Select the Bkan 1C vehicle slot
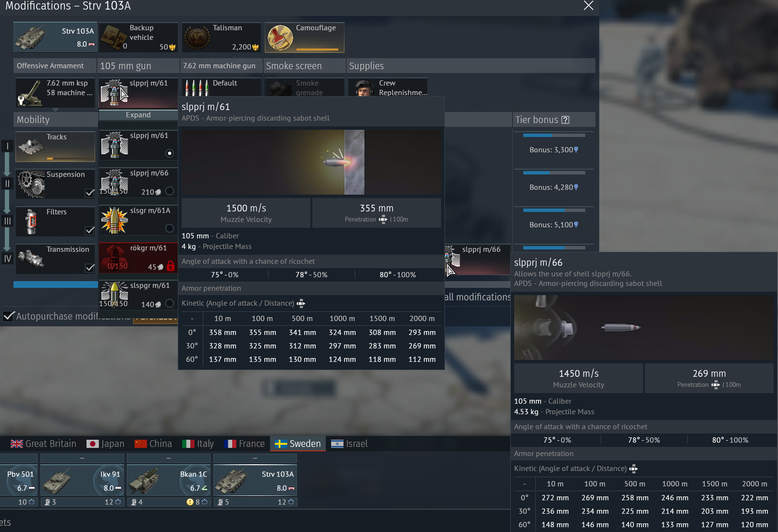The width and height of the screenshot is (778, 532). point(169,481)
